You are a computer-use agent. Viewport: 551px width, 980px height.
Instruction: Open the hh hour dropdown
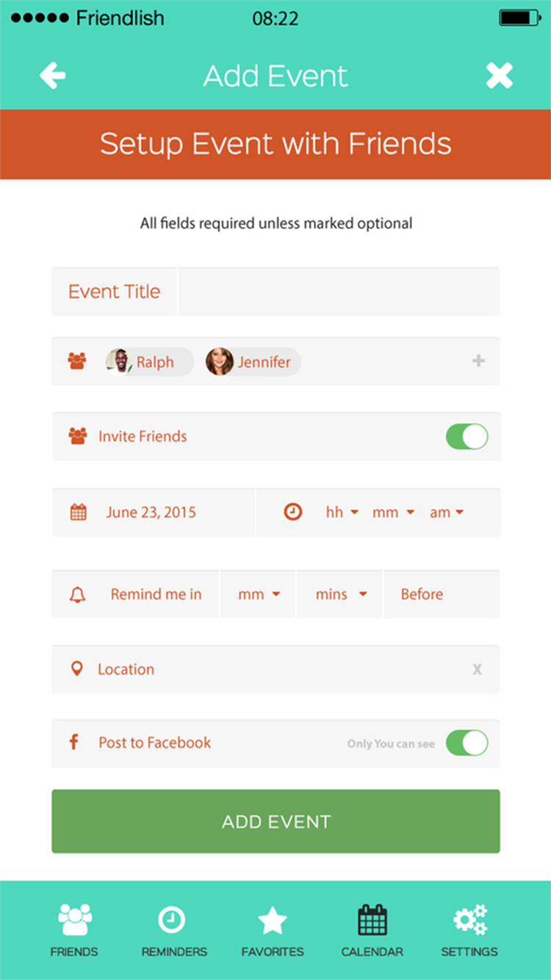click(342, 512)
